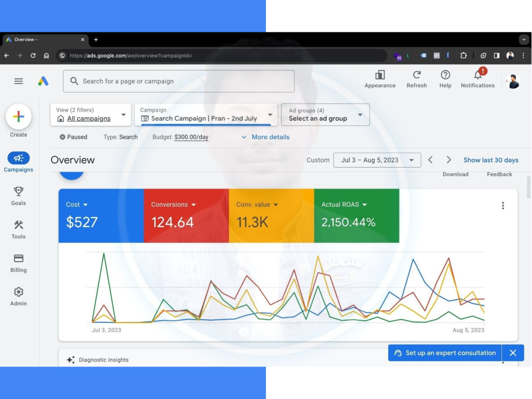Close the Overview browser tab
The height and width of the screenshot is (399, 532).
tap(82, 40)
